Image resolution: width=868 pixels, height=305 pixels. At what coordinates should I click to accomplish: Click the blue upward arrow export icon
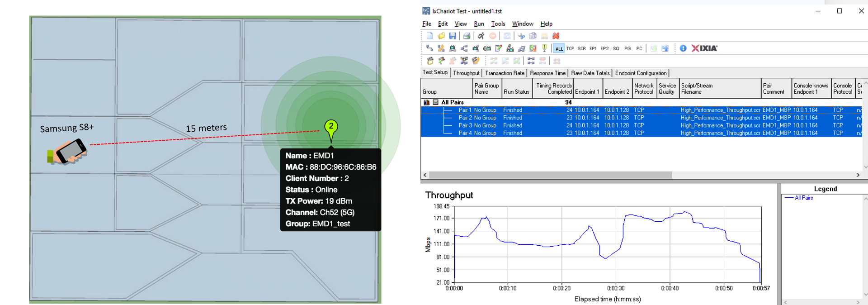point(665,48)
